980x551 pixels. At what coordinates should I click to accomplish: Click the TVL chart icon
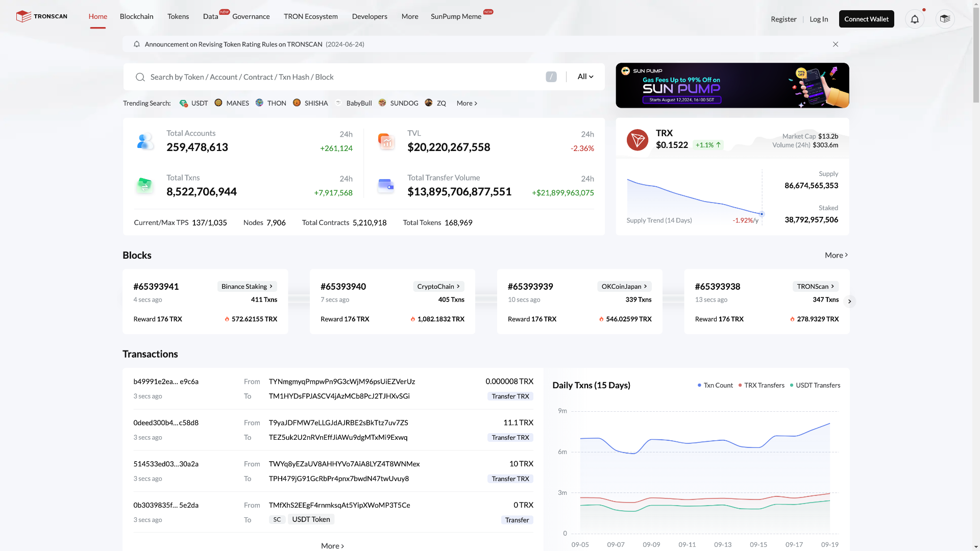(x=386, y=141)
